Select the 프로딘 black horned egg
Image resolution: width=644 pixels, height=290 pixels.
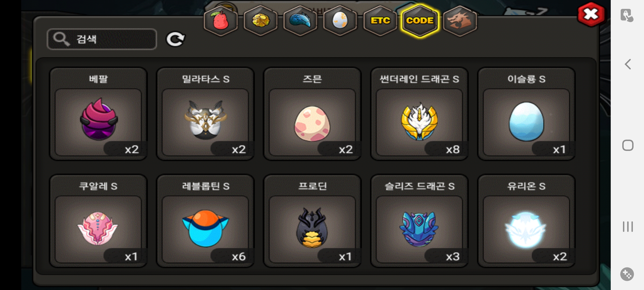click(x=312, y=221)
